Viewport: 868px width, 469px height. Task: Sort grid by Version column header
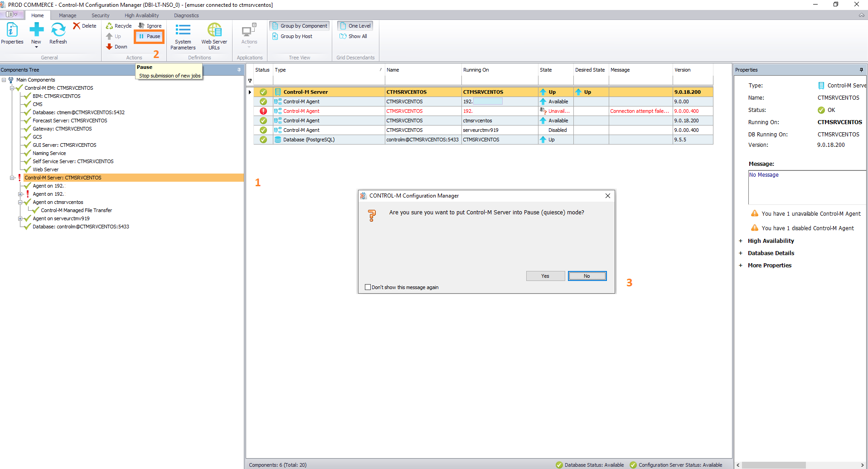tap(693, 70)
